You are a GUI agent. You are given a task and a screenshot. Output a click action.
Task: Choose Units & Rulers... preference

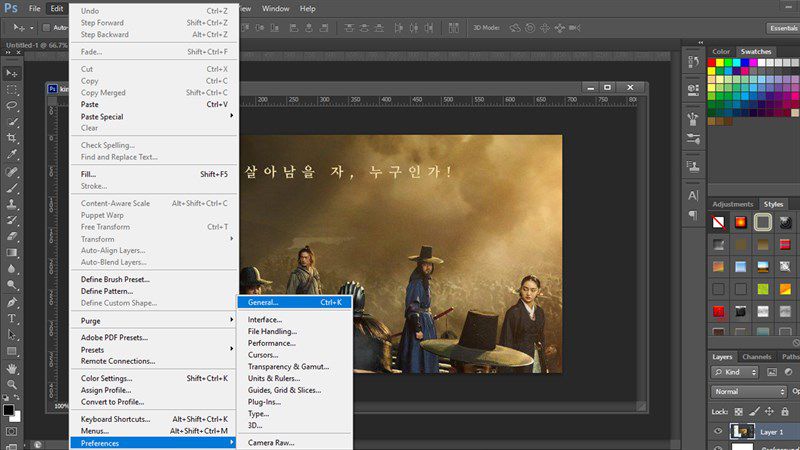pyautogui.click(x=294, y=378)
